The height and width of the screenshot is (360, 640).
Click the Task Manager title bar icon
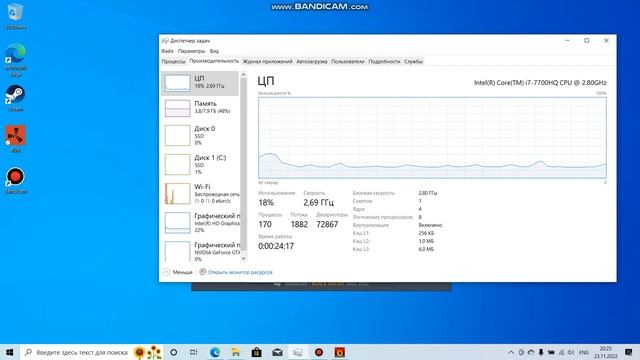pyautogui.click(x=165, y=41)
